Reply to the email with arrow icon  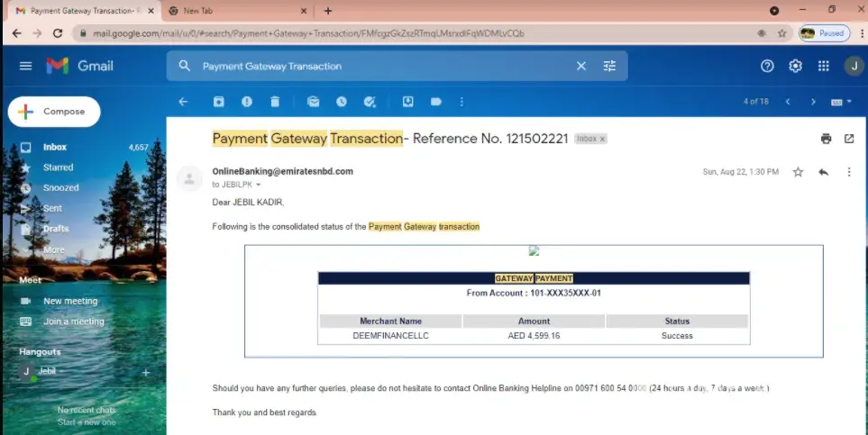(824, 172)
